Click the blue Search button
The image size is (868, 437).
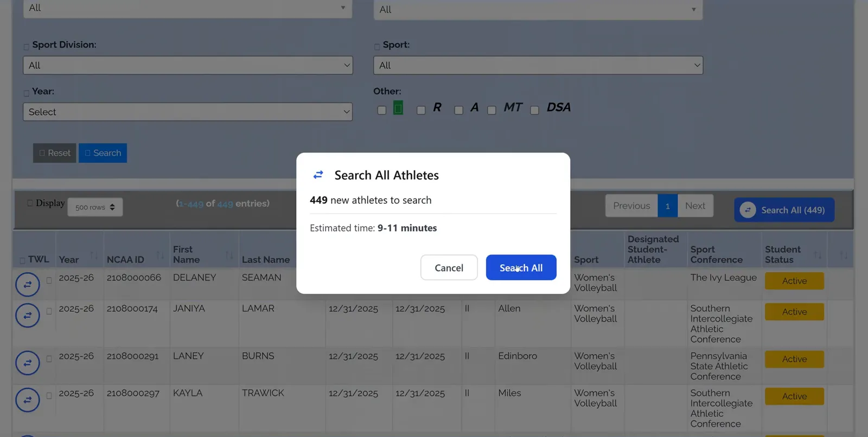(x=103, y=153)
